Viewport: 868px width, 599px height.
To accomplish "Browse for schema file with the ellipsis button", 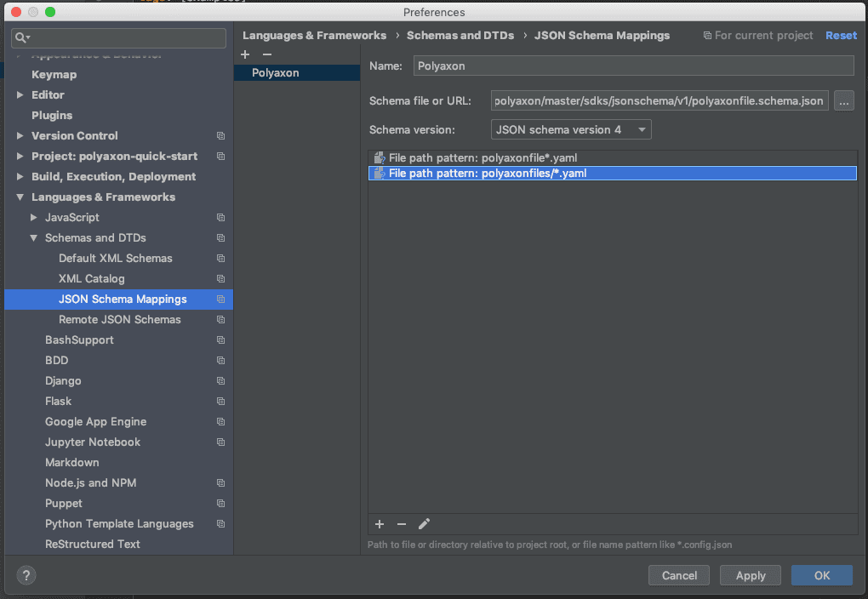I will click(x=843, y=100).
